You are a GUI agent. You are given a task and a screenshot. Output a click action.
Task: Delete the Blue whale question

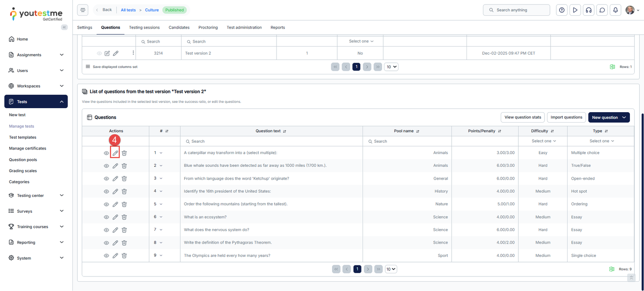coord(124,166)
